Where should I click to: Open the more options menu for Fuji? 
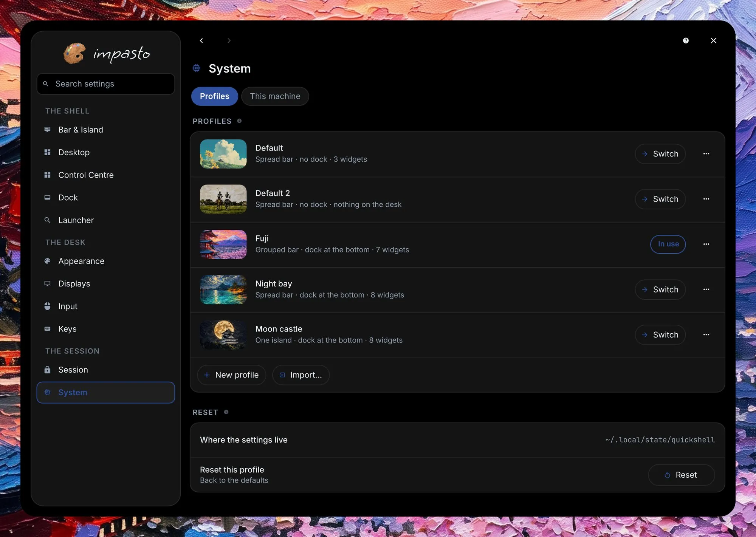(706, 244)
